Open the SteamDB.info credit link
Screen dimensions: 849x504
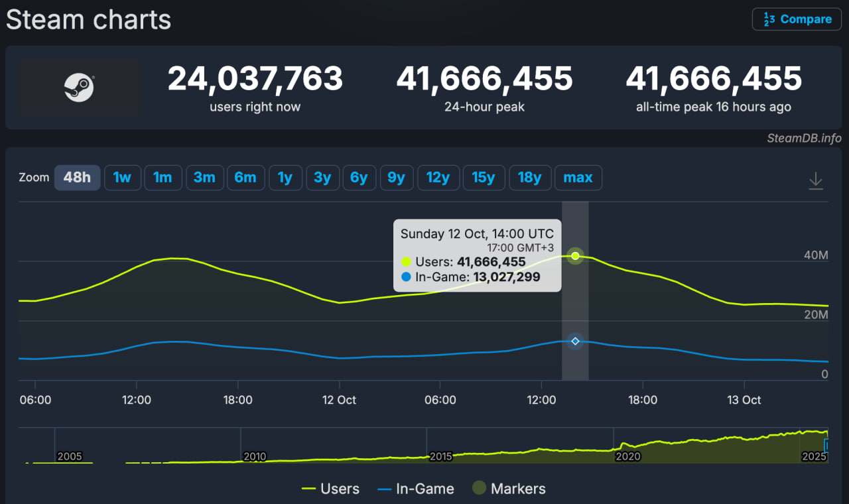click(x=804, y=138)
